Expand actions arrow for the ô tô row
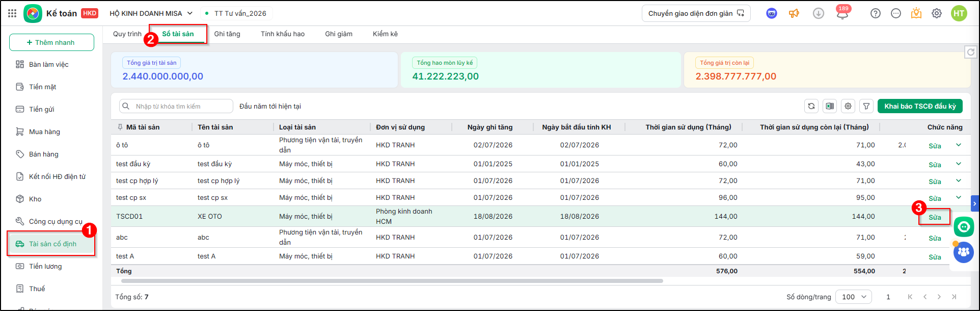The width and height of the screenshot is (980, 311). pos(959,145)
